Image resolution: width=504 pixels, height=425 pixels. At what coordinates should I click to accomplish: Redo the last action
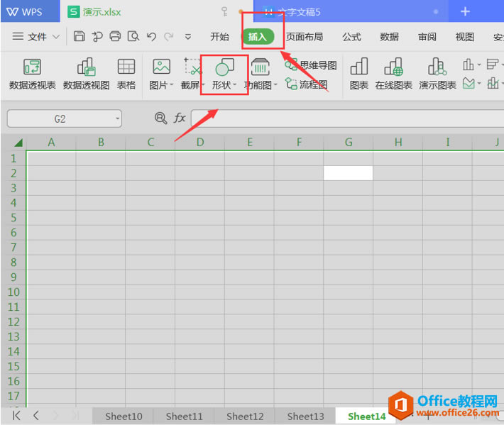168,37
